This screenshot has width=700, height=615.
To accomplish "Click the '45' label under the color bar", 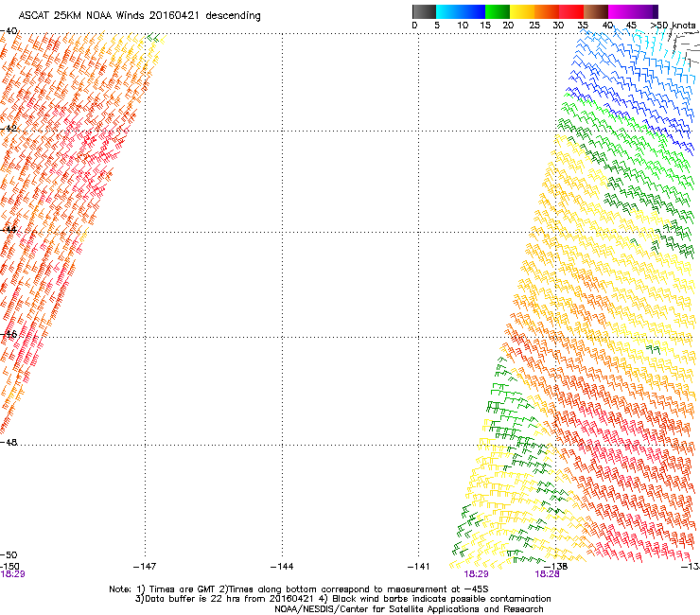I will (631, 26).
